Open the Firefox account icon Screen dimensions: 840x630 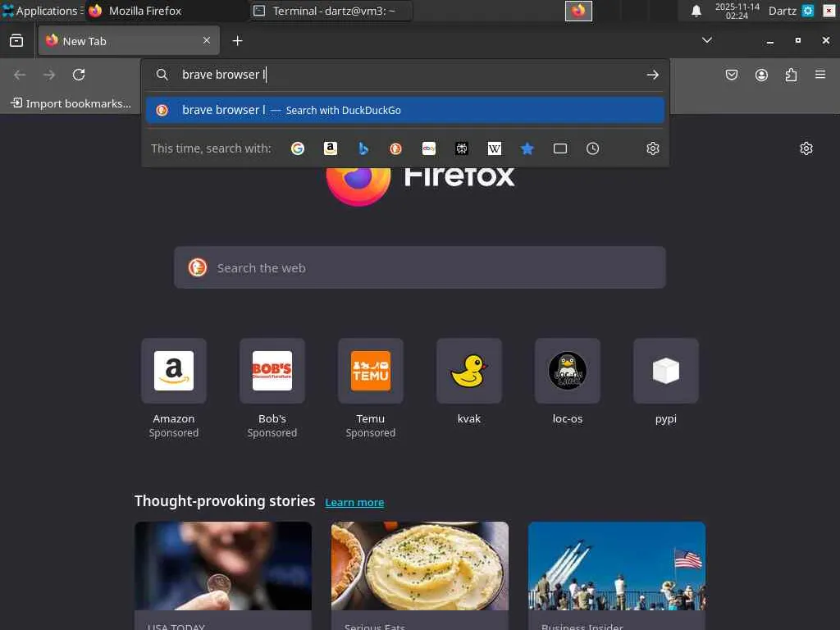(761, 75)
